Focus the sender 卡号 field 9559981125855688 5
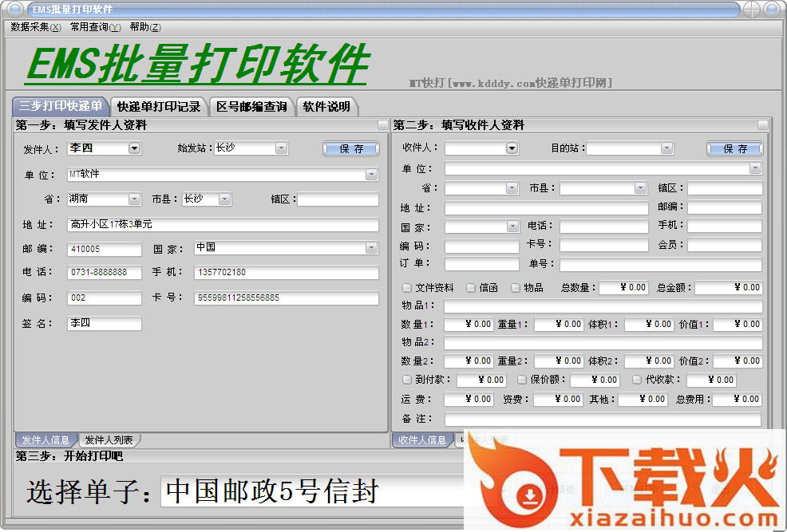 click(286, 298)
